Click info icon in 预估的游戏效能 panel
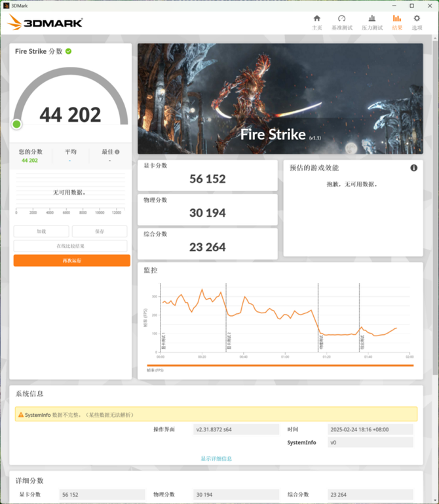Screen dimensions: 439x504 [x=414, y=168]
